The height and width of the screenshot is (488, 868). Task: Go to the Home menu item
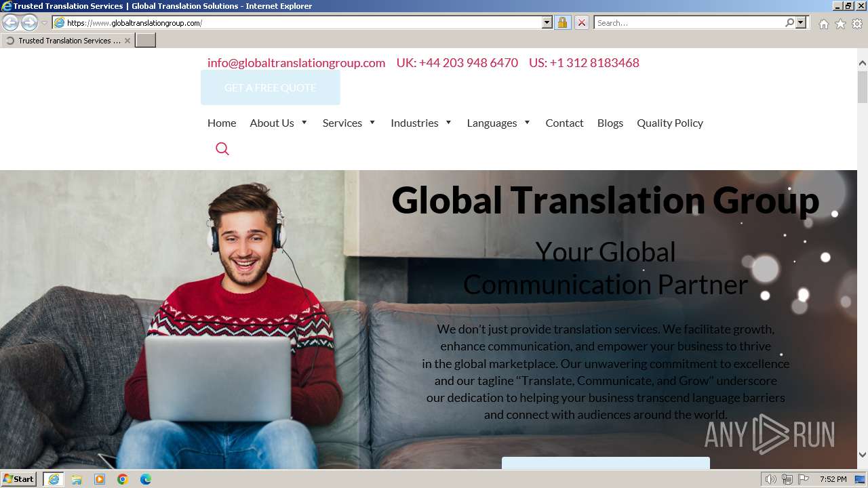pos(222,123)
